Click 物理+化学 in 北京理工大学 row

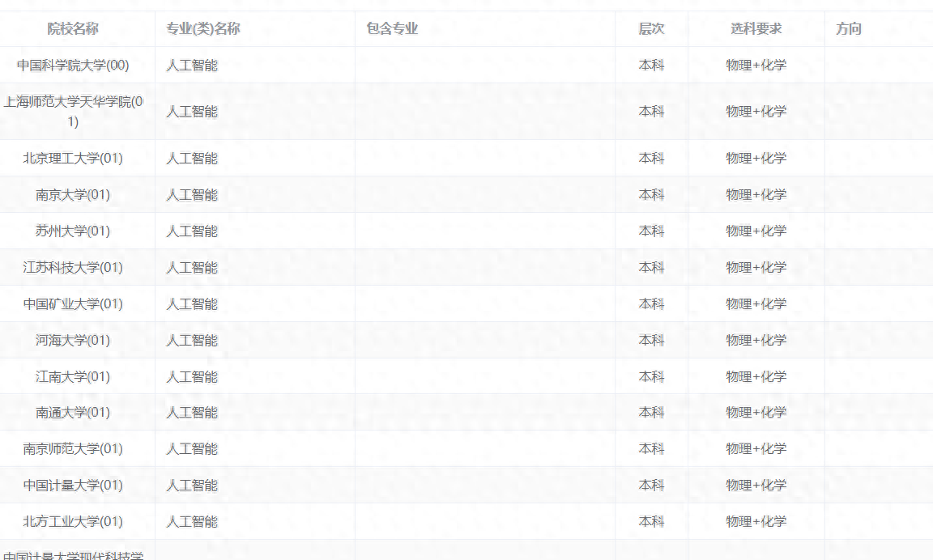756,159
